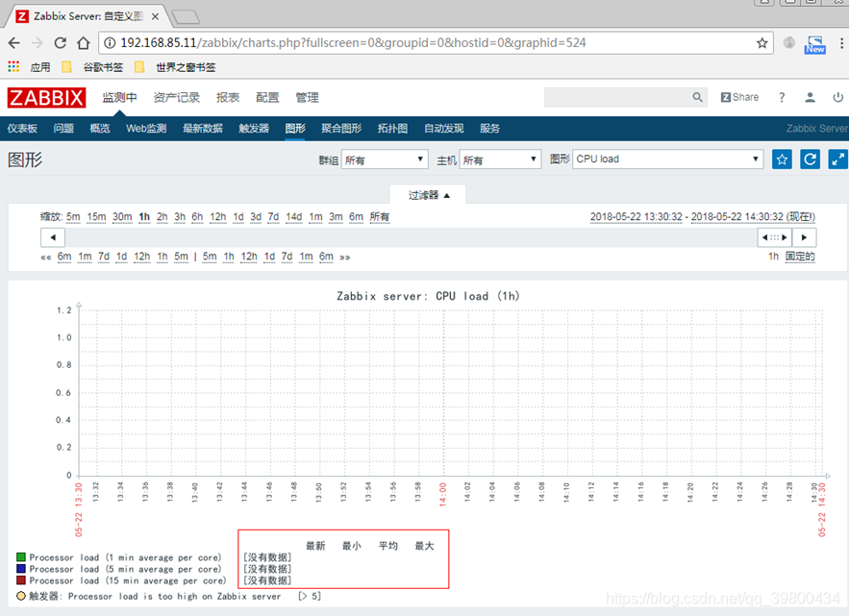Click the red 15 min average legend swatch
Image resolution: width=849 pixels, height=616 pixels.
coord(21,580)
